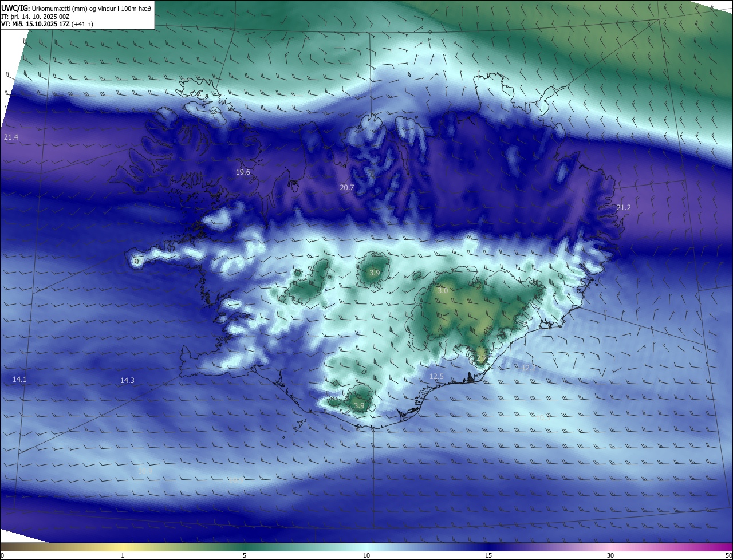Screen dimensions: 733x560
Task: Click the valid time "VT: Mið. 15.10.2025 17Z"
Action: pyautogui.click(x=36, y=24)
